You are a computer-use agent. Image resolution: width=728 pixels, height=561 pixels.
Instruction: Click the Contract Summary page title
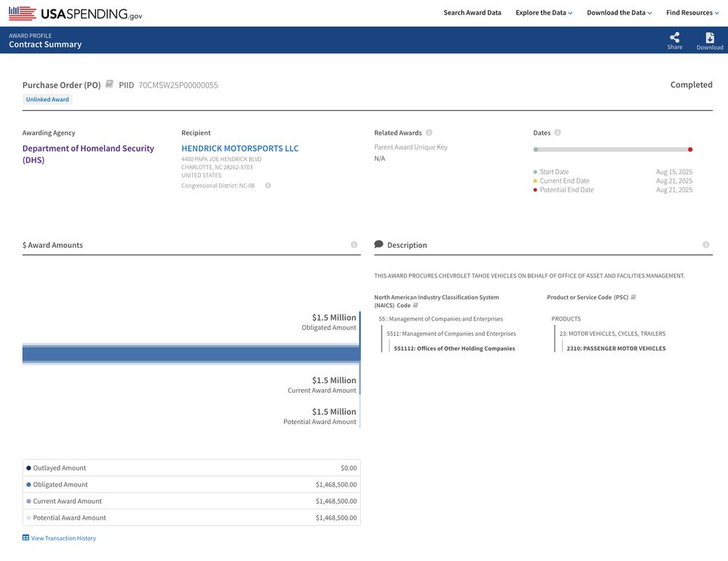[x=45, y=44]
